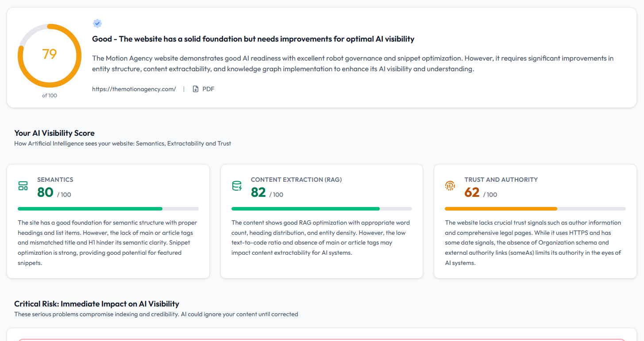This screenshot has height=341, width=644.
Task: Download the report via PDF link
Action: pyautogui.click(x=208, y=89)
